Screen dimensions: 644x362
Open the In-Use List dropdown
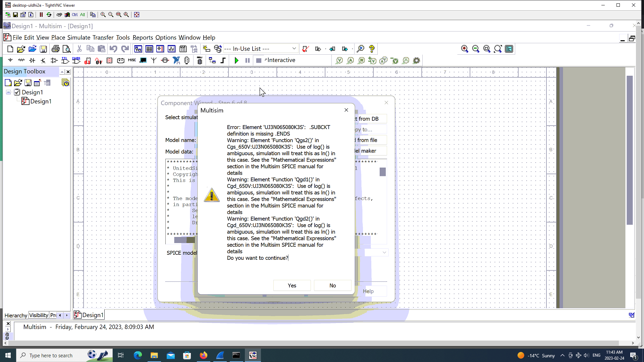[x=294, y=49]
